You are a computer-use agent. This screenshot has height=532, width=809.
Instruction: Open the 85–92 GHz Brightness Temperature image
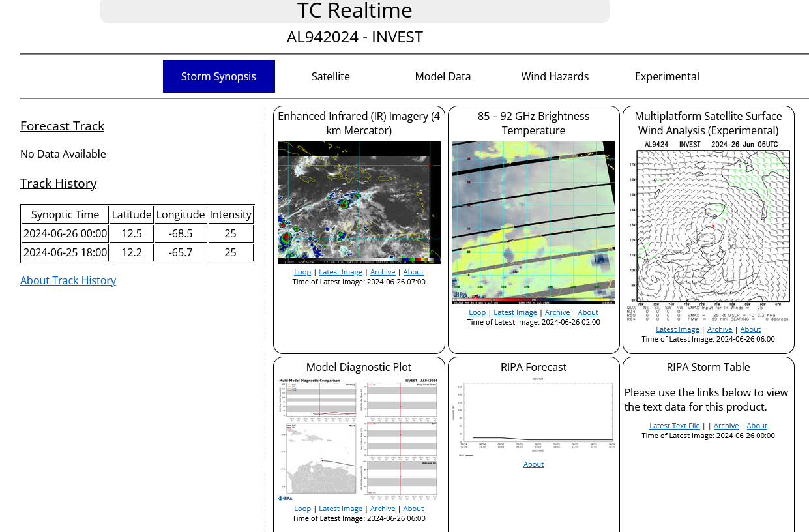[x=533, y=223]
